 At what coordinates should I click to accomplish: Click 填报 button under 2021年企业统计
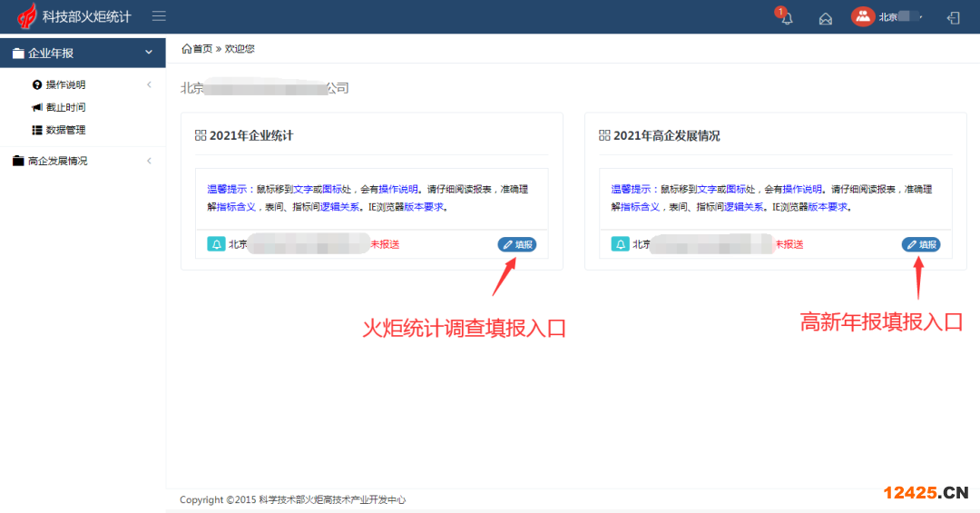click(516, 244)
